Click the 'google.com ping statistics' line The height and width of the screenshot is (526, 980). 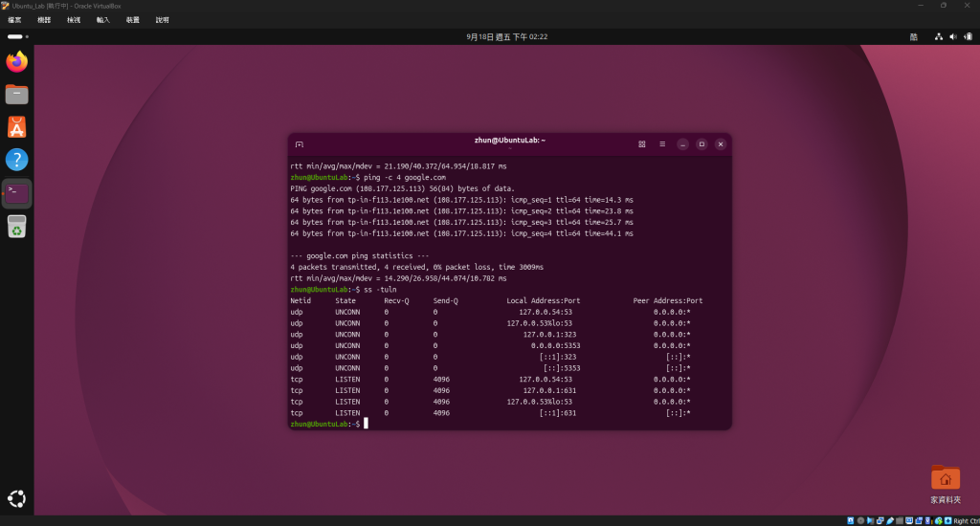(x=360, y=255)
